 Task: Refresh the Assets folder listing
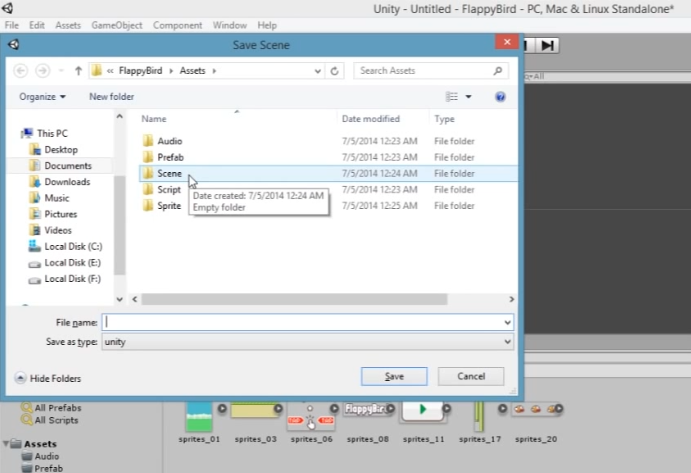pyautogui.click(x=334, y=71)
